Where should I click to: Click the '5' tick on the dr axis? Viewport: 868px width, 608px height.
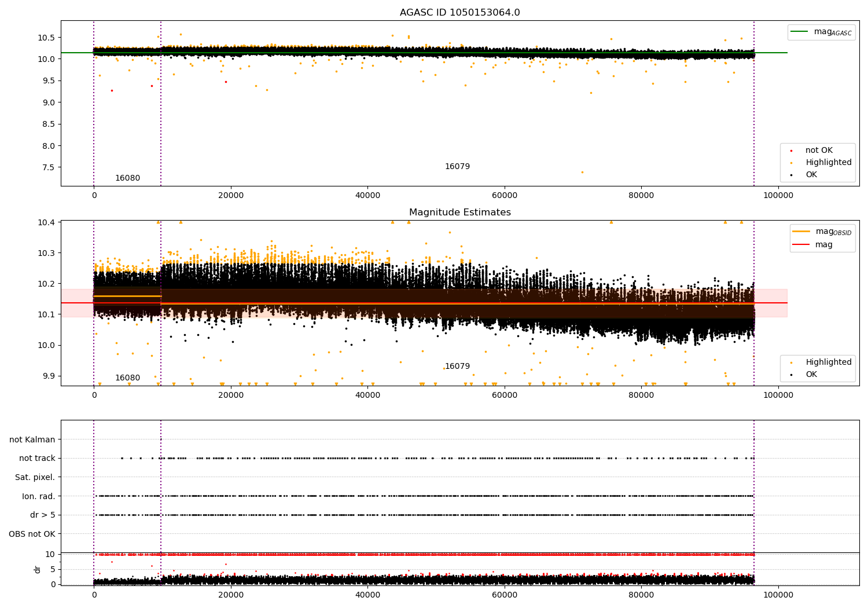click(53, 570)
